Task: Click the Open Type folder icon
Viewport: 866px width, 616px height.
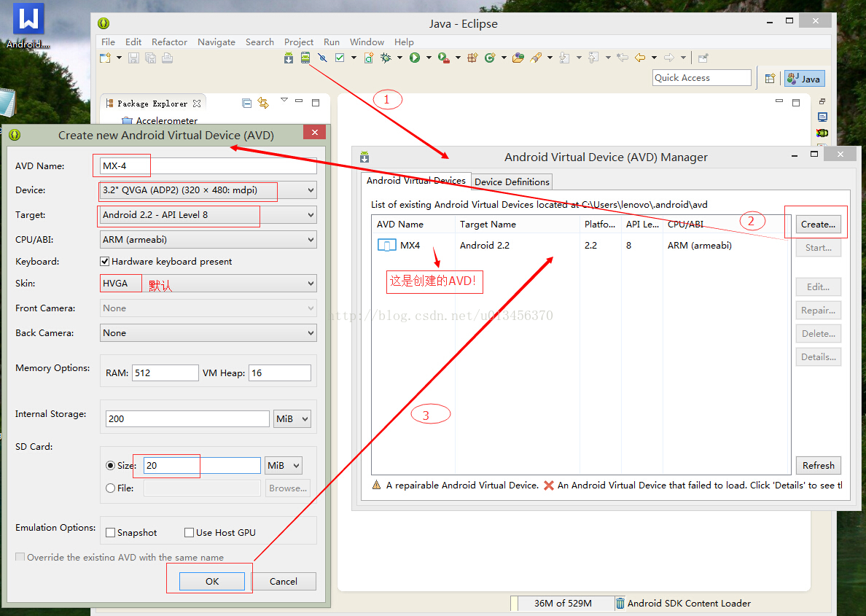Action: click(518, 58)
